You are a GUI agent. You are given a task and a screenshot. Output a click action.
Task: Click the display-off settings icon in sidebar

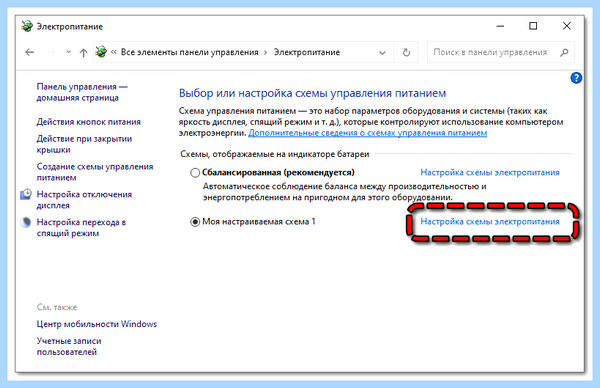(26, 194)
